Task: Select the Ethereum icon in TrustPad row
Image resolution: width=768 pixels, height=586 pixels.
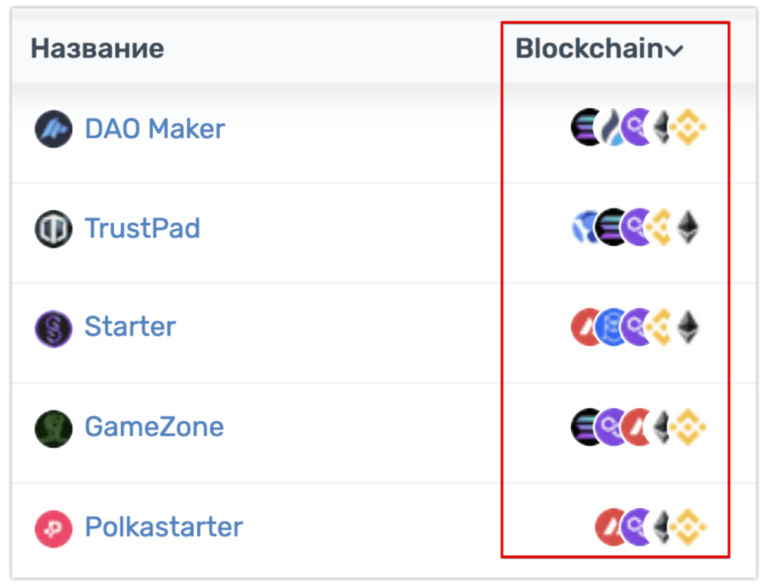Action: 686,228
